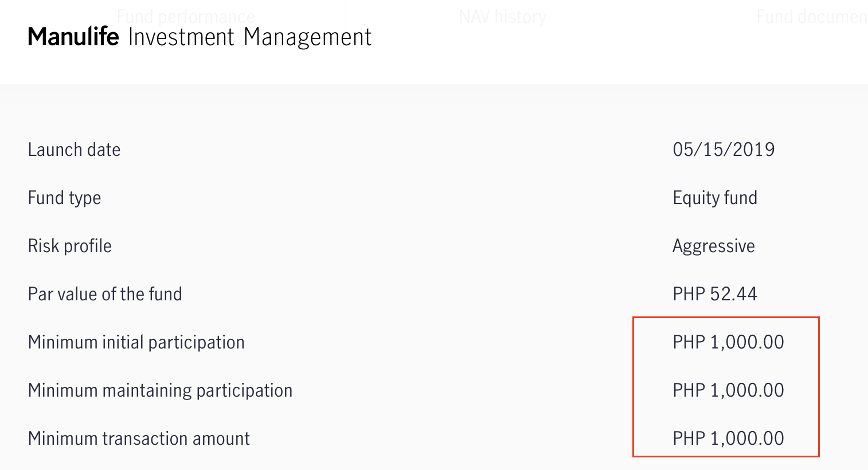
Task: Select the Par value of the fund label
Action: tap(105, 294)
